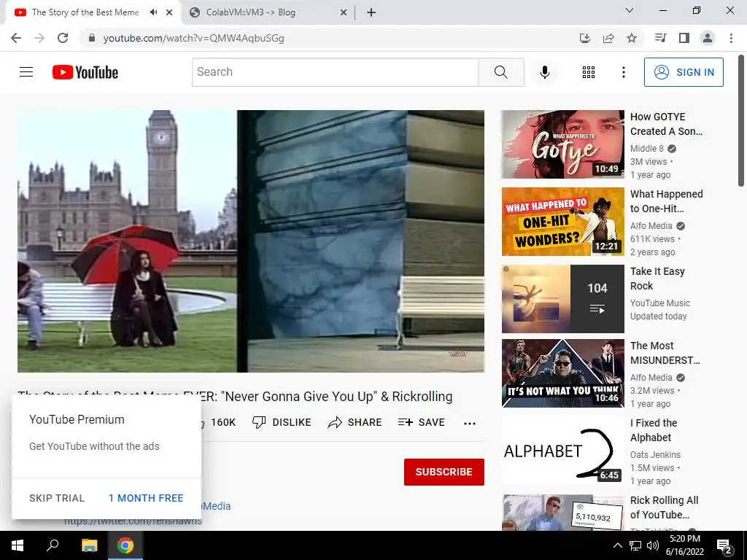Click the padlock site info icon

click(x=92, y=38)
